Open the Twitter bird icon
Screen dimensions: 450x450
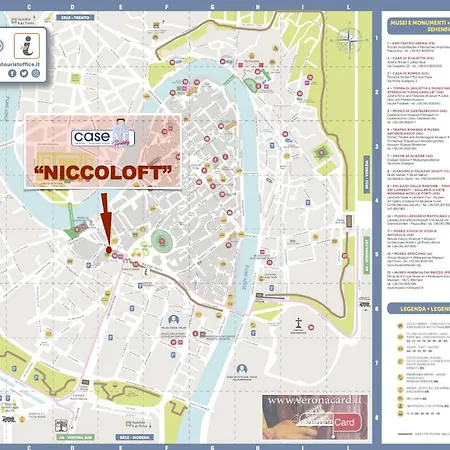click(x=24, y=73)
